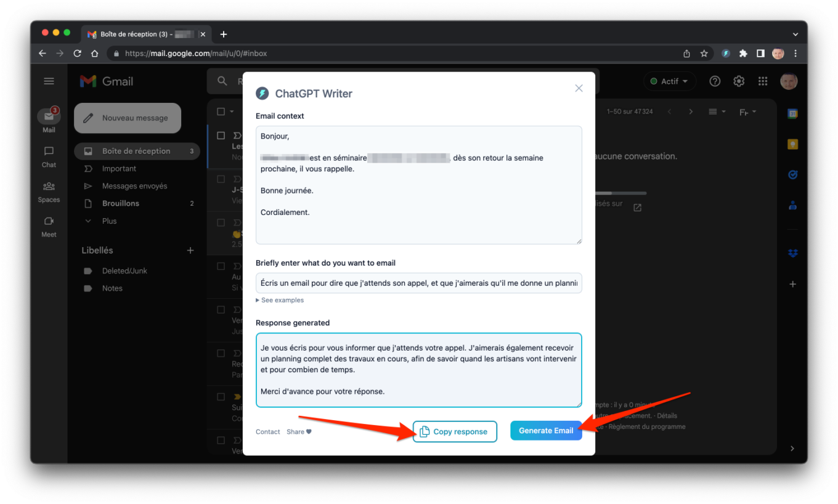Expand the See examples disclosure
Screen dimensions: 838x504
tap(280, 300)
